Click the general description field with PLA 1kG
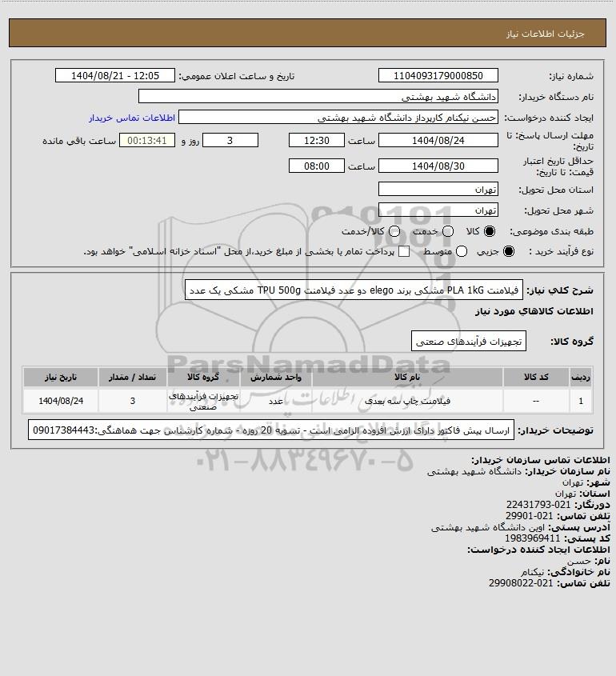616x676 pixels. (354, 290)
